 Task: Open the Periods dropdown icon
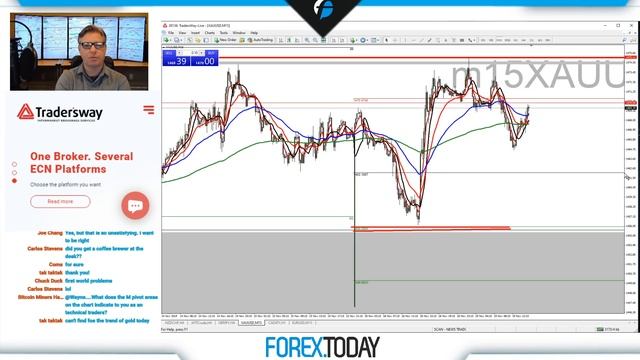363,40
